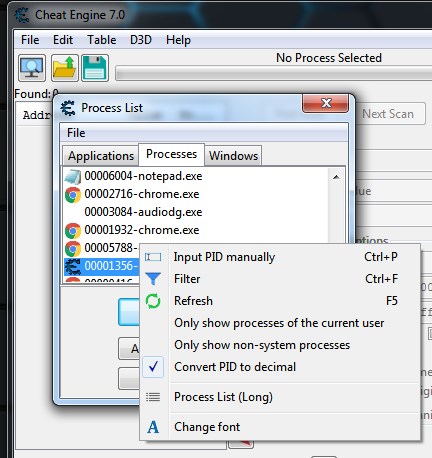This screenshot has height=458, width=432.
Task: Close the Process List dialog
Action: [326, 103]
